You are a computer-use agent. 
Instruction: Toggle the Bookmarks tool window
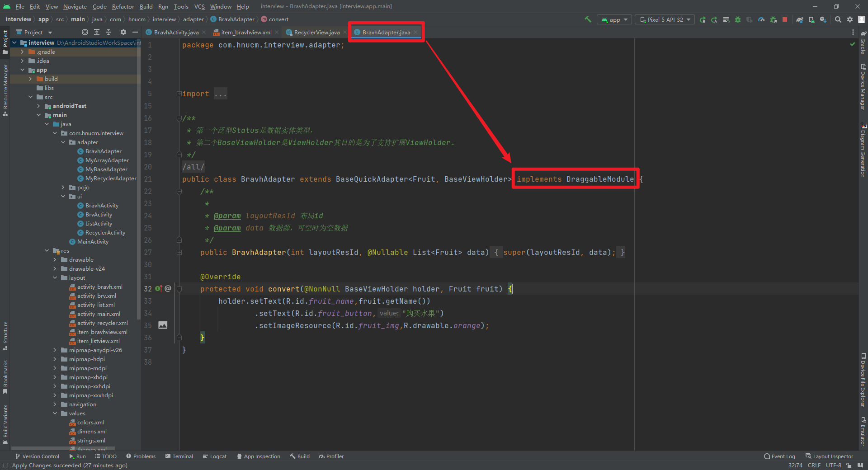point(5,376)
